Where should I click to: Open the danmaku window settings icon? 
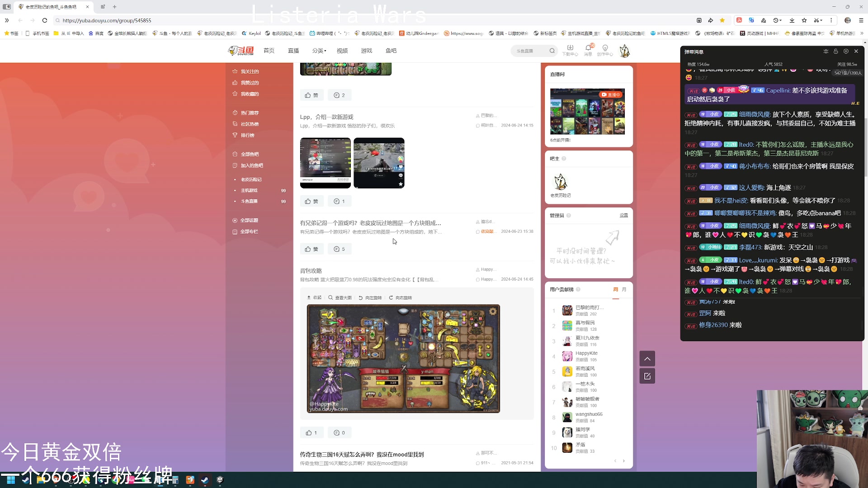(x=846, y=52)
